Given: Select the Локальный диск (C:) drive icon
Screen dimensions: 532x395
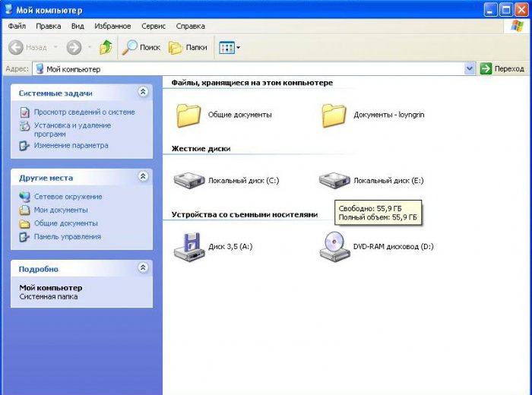Looking at the screenshot, I should click(x=189, y=180).
